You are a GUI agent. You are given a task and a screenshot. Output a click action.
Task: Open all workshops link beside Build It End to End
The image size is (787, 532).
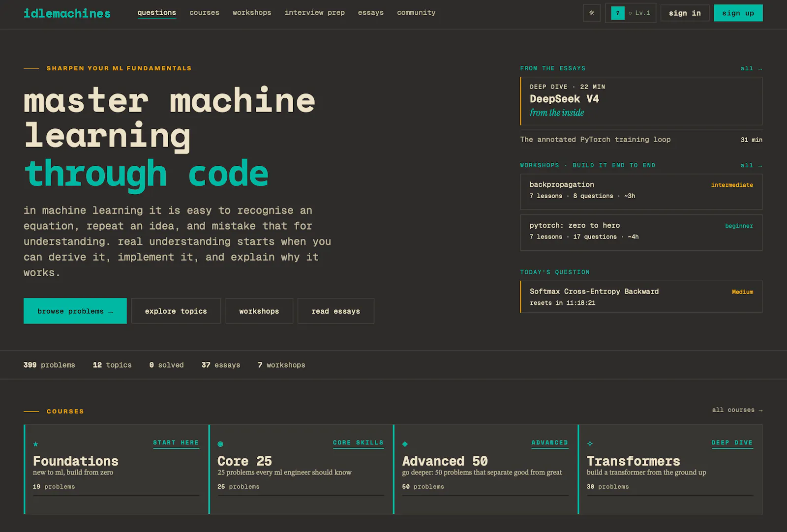click(751, 165)
